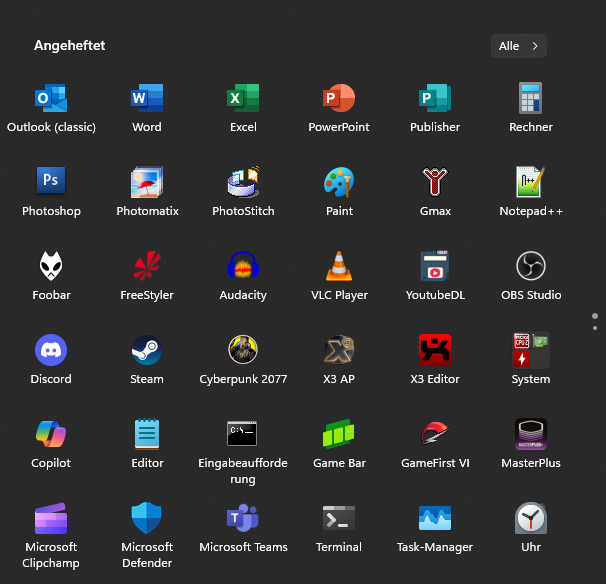Open the Steam app icon
The image size is (606, 584).
point(147,350)
